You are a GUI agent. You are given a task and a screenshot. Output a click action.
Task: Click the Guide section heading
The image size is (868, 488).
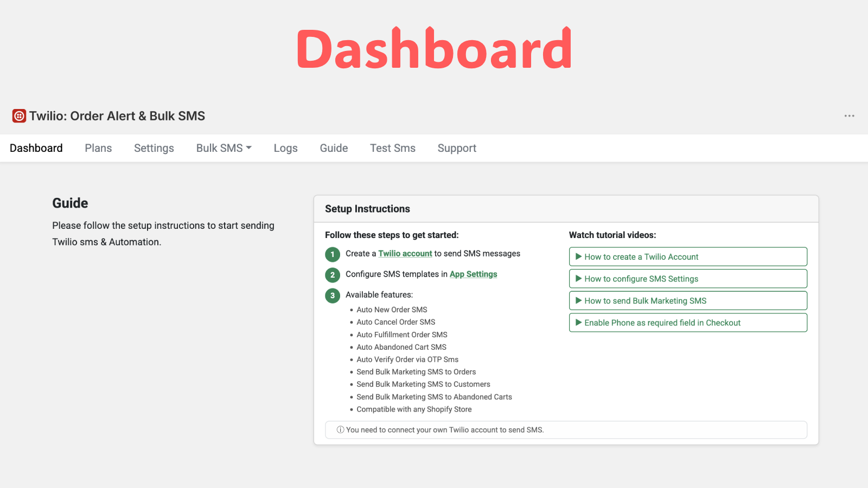[70, 203]
